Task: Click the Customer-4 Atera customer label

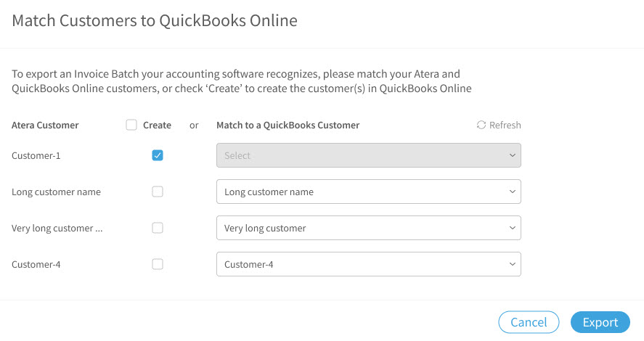Action: [36, 265]
